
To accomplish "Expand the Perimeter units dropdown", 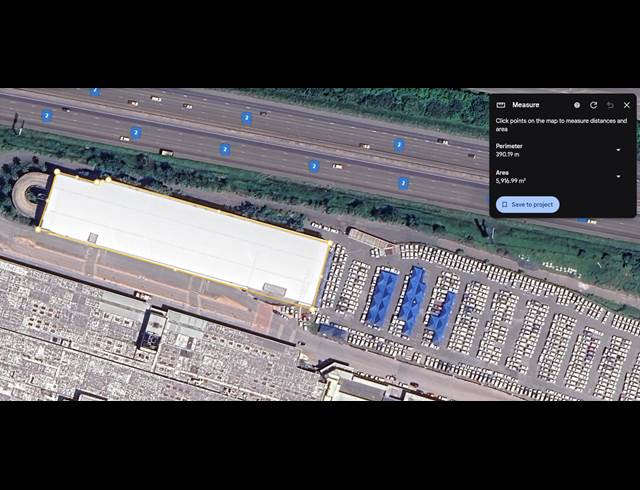I will [618, 150].
